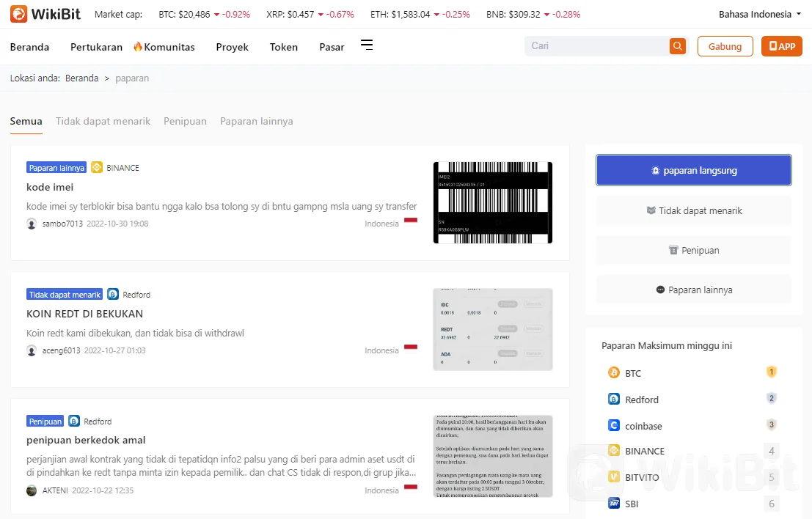This screenshot has height=519, width=812.
Task: Click sambo7013's avatar icon
Action: [x=32, y=224]
